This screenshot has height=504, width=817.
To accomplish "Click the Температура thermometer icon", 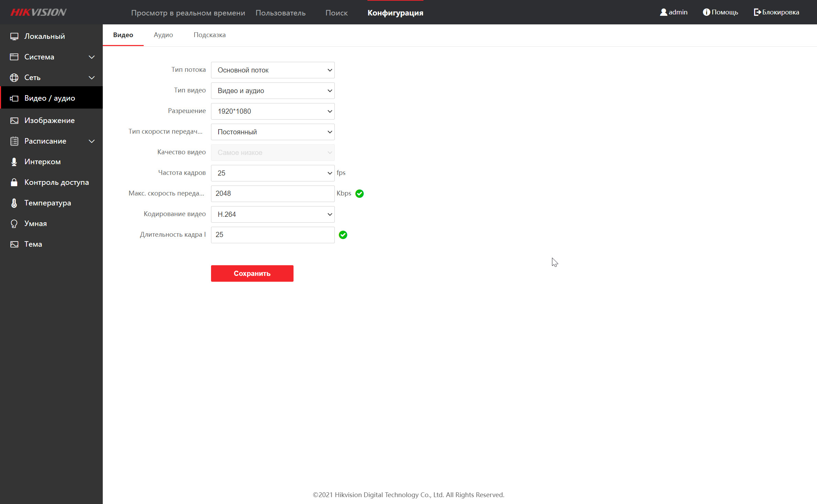I will (14, 203).
